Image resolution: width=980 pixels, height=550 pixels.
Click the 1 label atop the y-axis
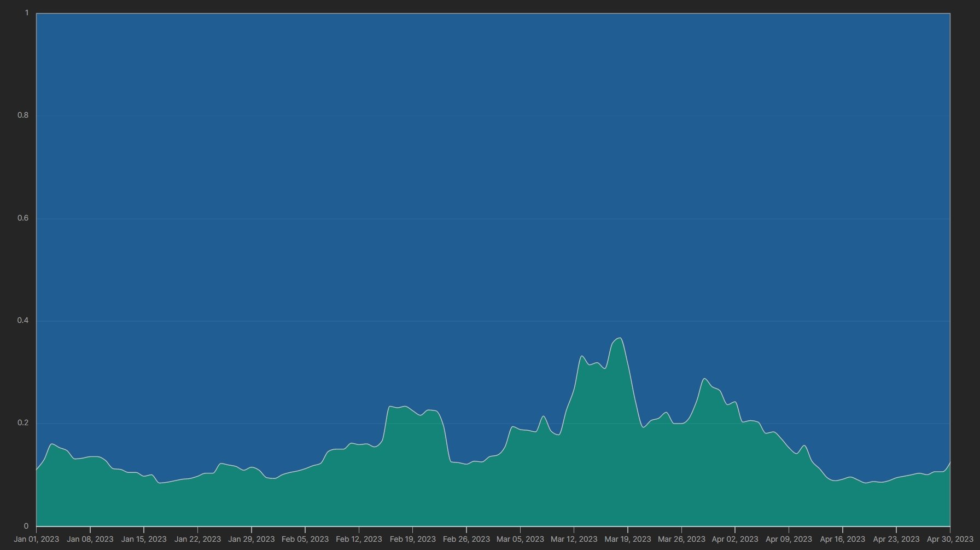[x=26, y=13]
